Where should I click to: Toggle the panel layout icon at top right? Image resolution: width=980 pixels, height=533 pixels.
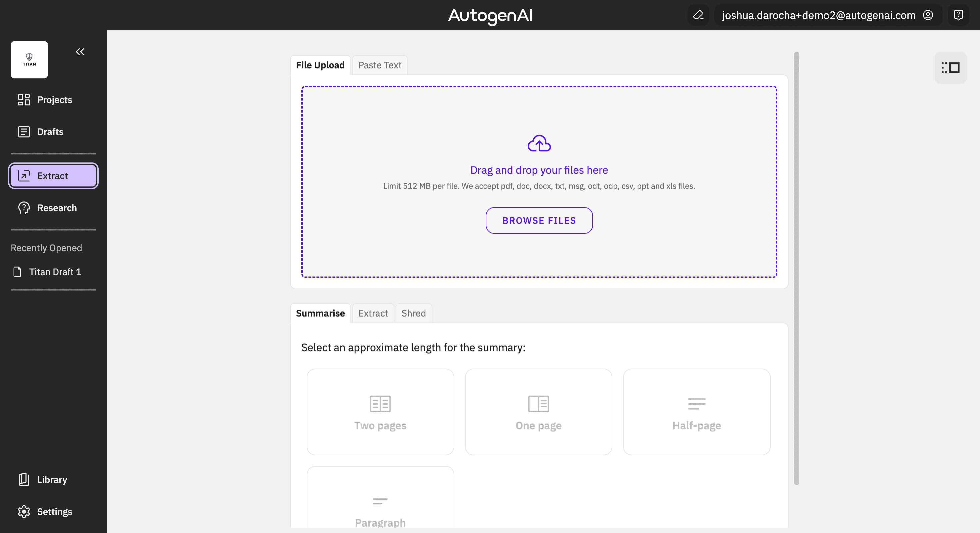950,68
